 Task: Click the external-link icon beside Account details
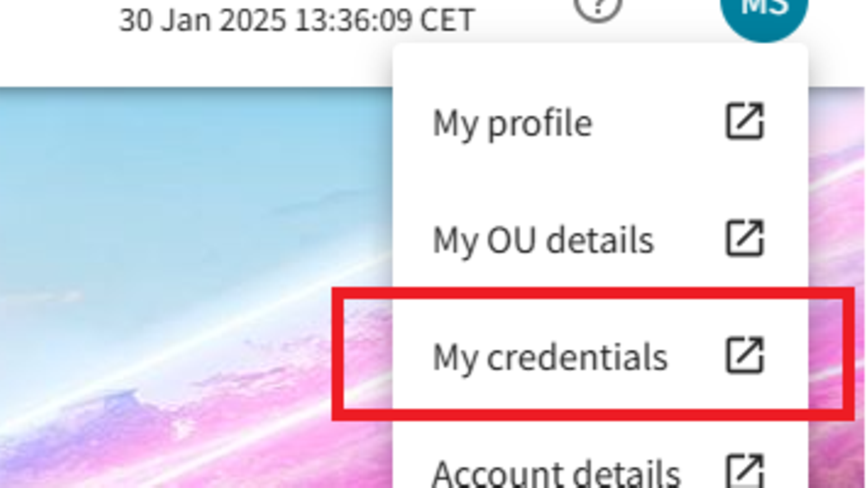click(745, 472)
